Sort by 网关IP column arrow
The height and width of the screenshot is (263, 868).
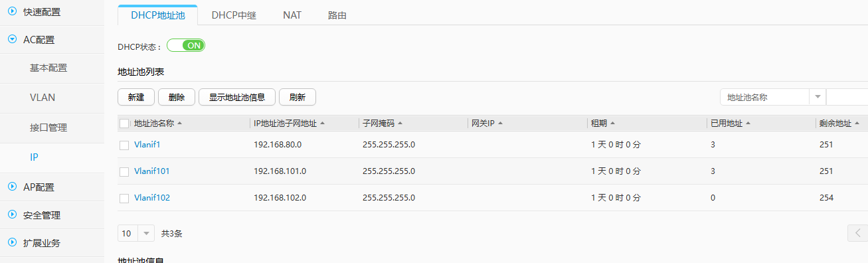click(x=500, y=124)
